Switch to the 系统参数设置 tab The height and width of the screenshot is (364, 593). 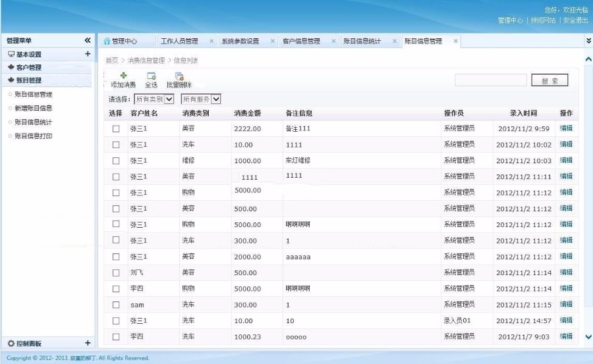tap(240, 41)
